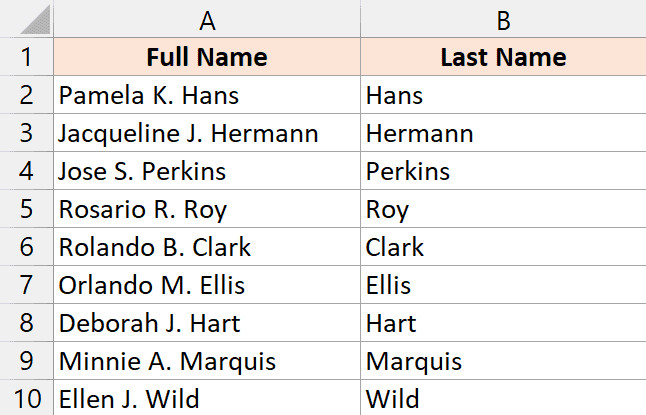This screenshot has height=415, width=646.
Task: Select the Orlando M. Ellis cell
Action: tap(207, 286)
